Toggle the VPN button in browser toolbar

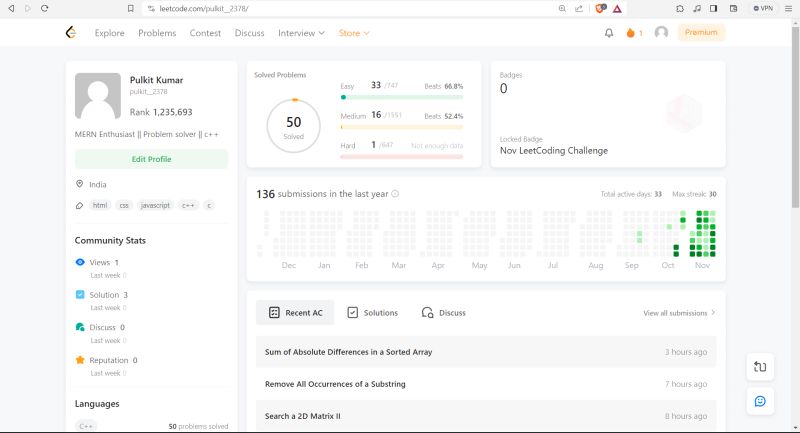click(763, 9)
